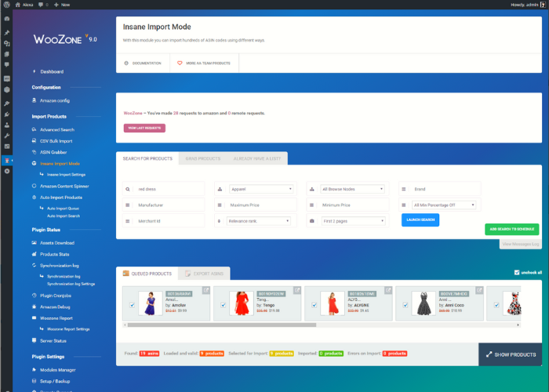The width and height of the screenshot is (549, 392).
Task: Toggle checkbox for ALYGNE product
Action: 314,305
